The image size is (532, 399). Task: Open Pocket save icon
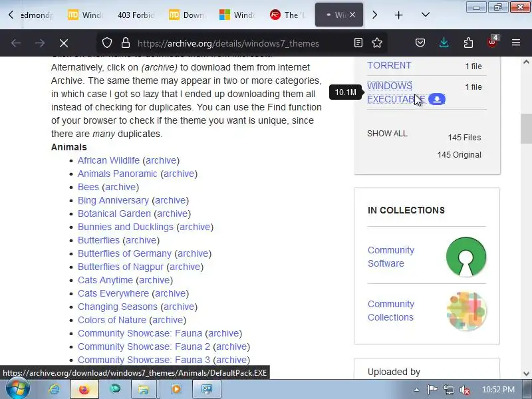point(420,43)
